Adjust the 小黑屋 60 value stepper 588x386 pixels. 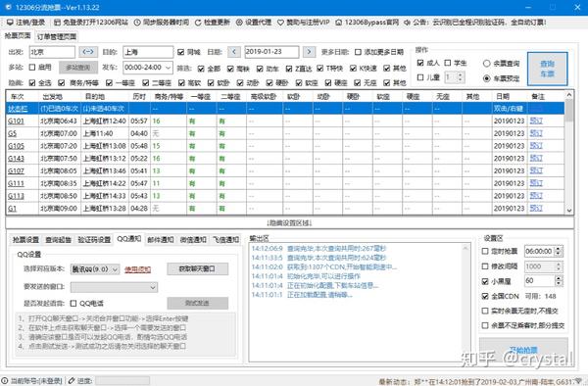coord(559,281)
